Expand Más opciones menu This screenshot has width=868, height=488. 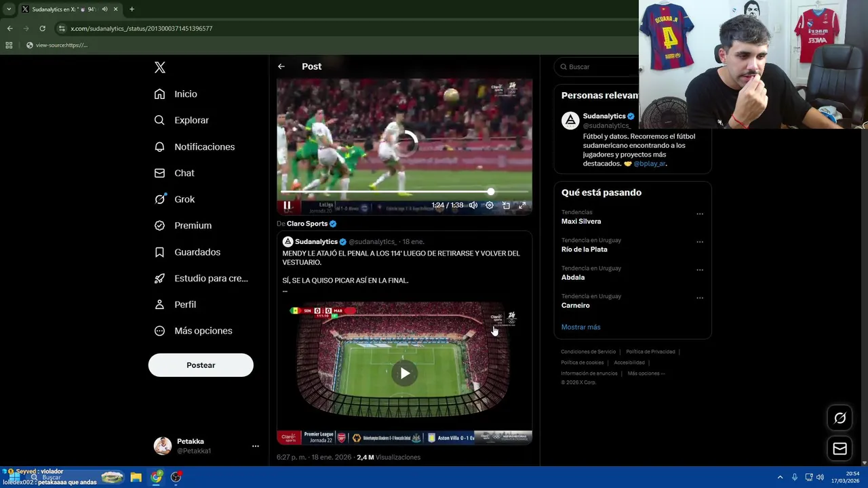tap(193, 331)
